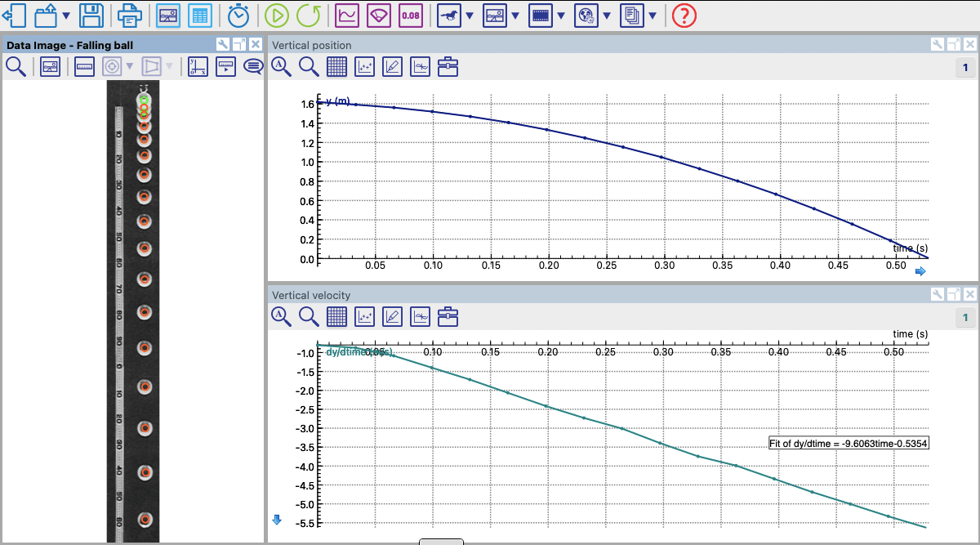
Task: Click the stacked documents text icon
Action: (x=632, y=16)
